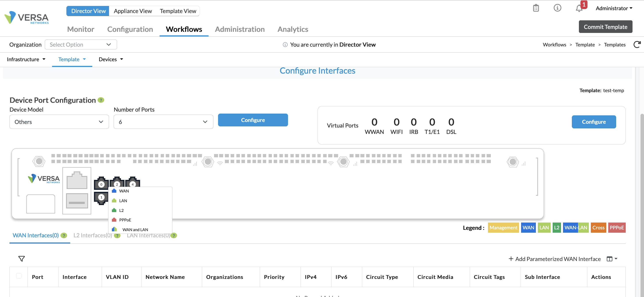Image resolution: width=644 pixels, height=297 pixels.
Task: Click the plus icon for WAN interface
Action: tap(511, 259)
